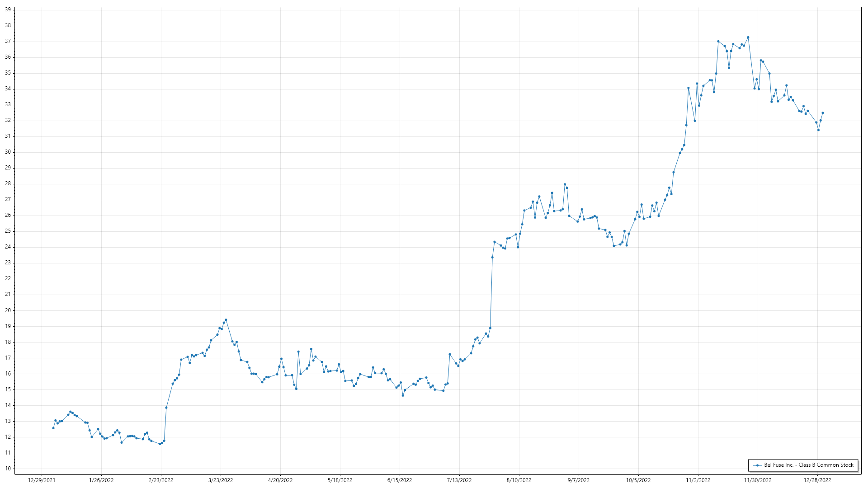Click the 10 label on the y-axis

tap(8, 469)
